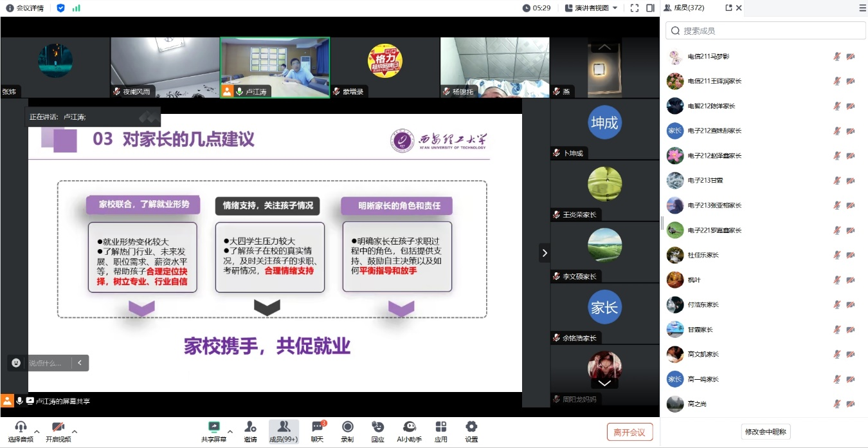Image resolution: width=868 pixels, height=448 pixels.
Task: Click 王铎润家长's camera-off icon
Action: click(x=851, y=81)
